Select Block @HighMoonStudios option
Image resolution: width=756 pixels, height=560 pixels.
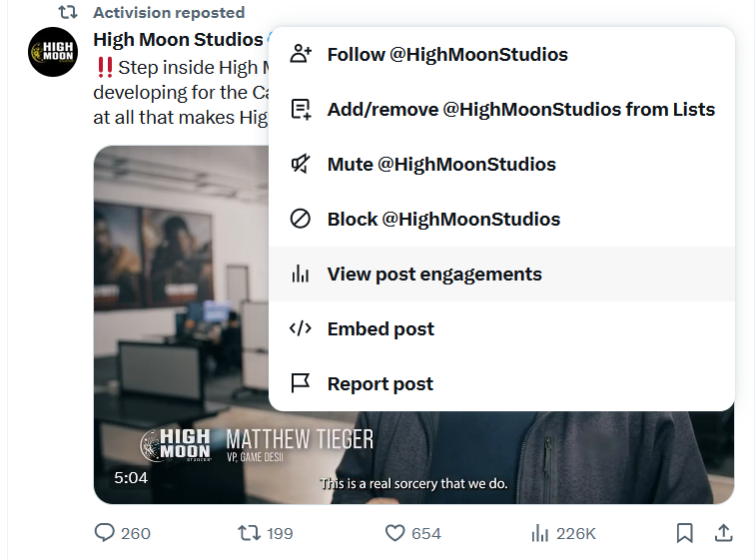pos(443,220)
